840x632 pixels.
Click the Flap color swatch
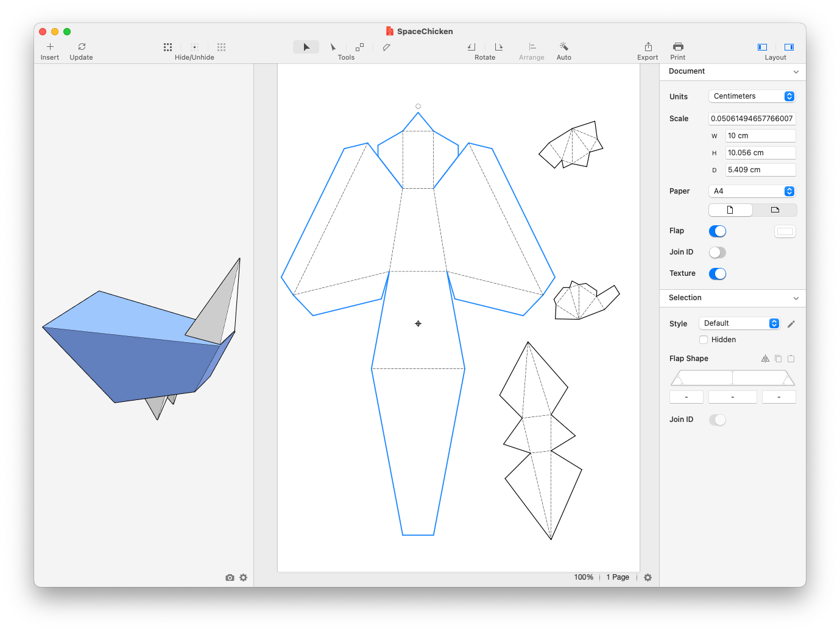click(785, 231)
